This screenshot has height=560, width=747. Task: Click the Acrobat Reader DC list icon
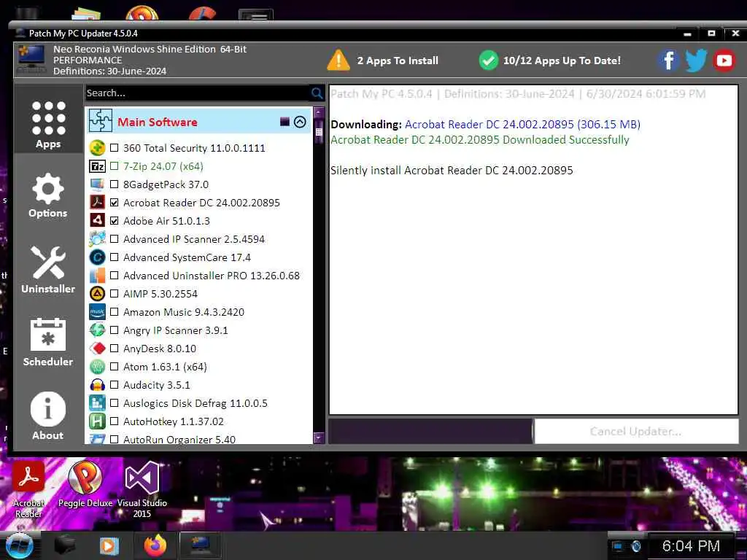tap(97, 203)
